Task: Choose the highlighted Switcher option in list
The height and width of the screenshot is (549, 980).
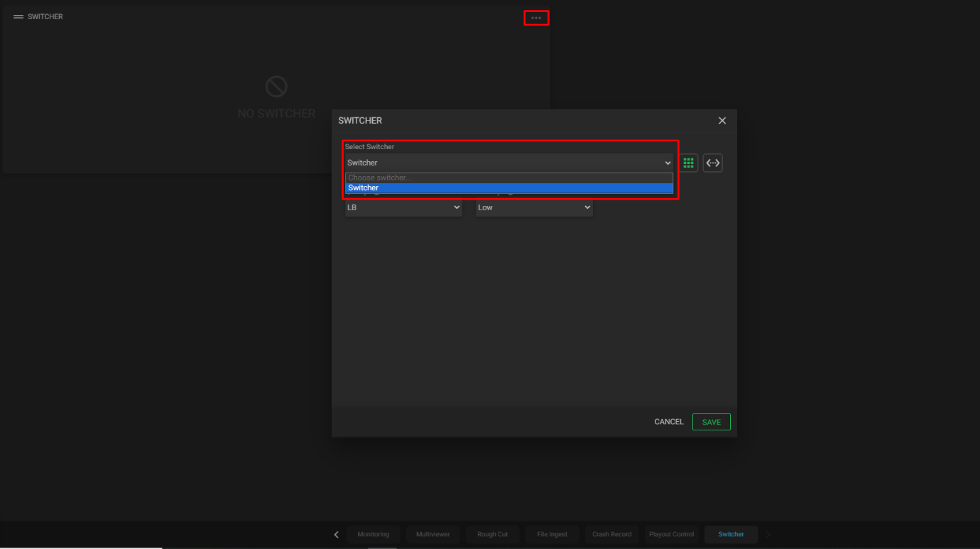Action: click(x=509, y=188)
